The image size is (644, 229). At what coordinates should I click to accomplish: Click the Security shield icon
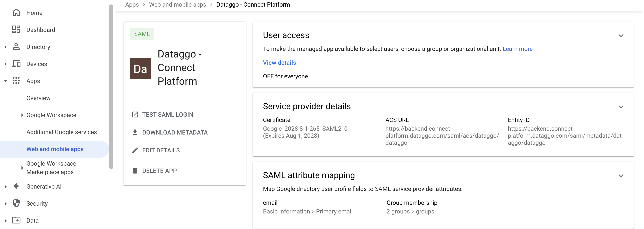pyautogui.click(x=16, y=203)
